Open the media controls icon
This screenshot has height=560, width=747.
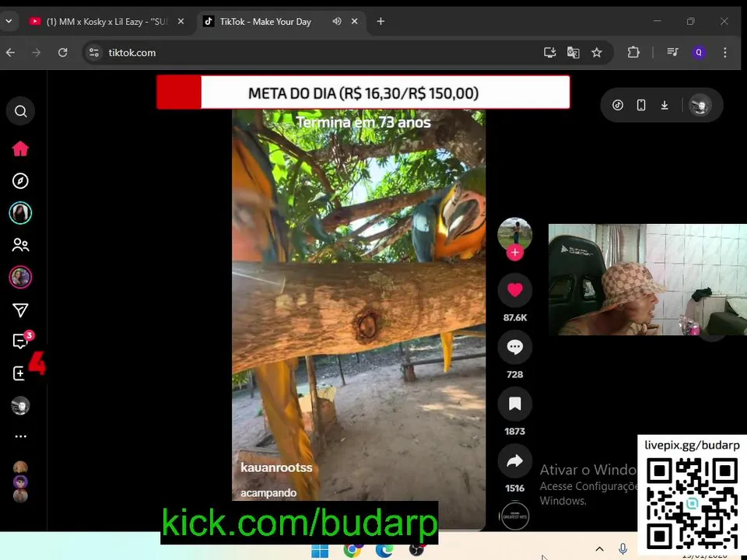(x=672, y=52)
